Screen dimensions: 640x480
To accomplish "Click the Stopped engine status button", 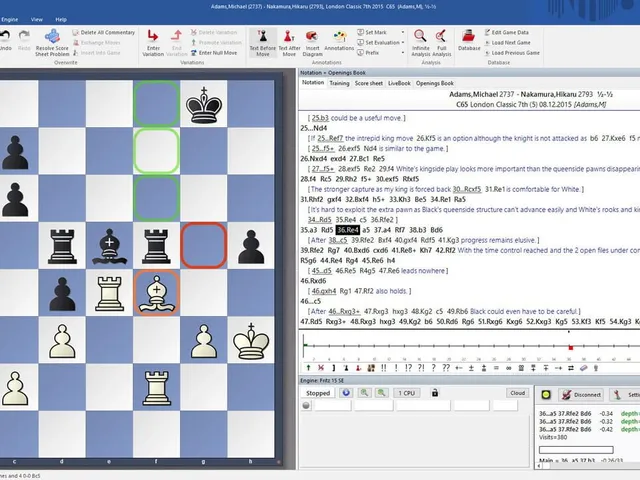I will coord(318,393).
